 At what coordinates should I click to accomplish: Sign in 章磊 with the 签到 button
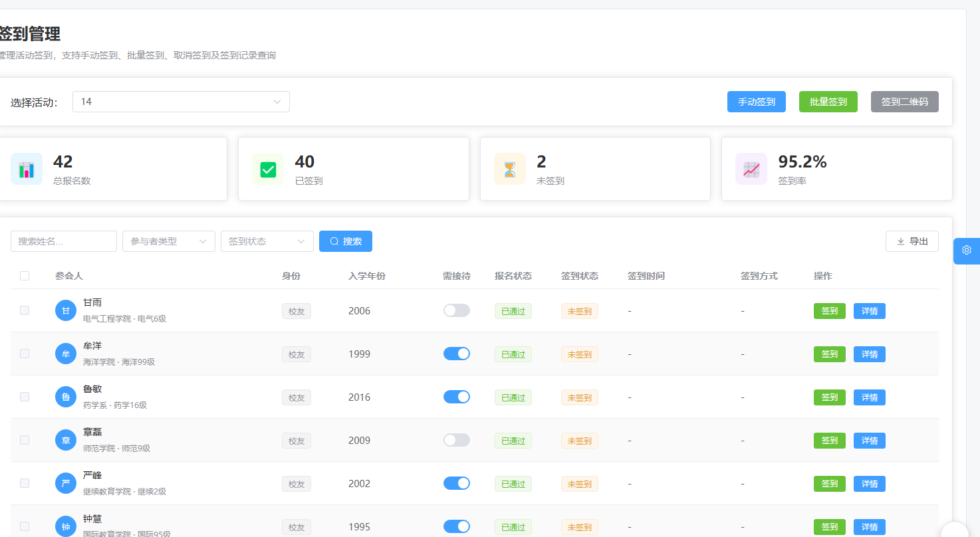(830, 441)
